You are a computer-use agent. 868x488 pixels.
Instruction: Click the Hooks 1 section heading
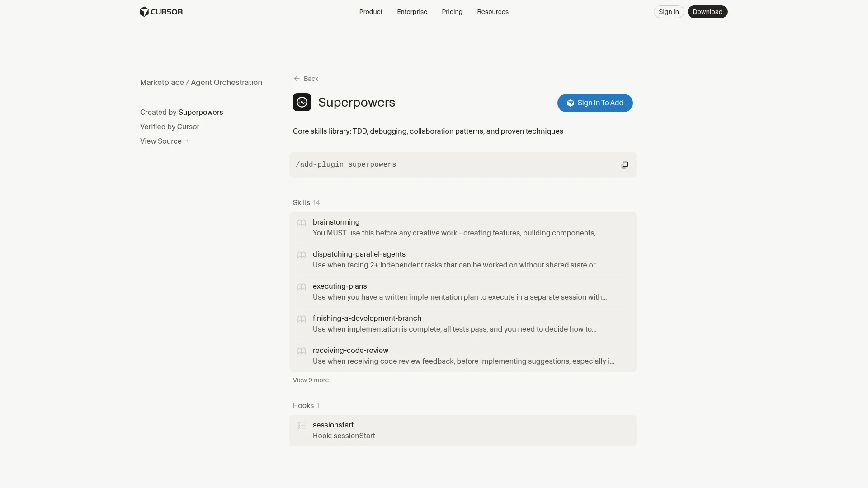(306, 405)
